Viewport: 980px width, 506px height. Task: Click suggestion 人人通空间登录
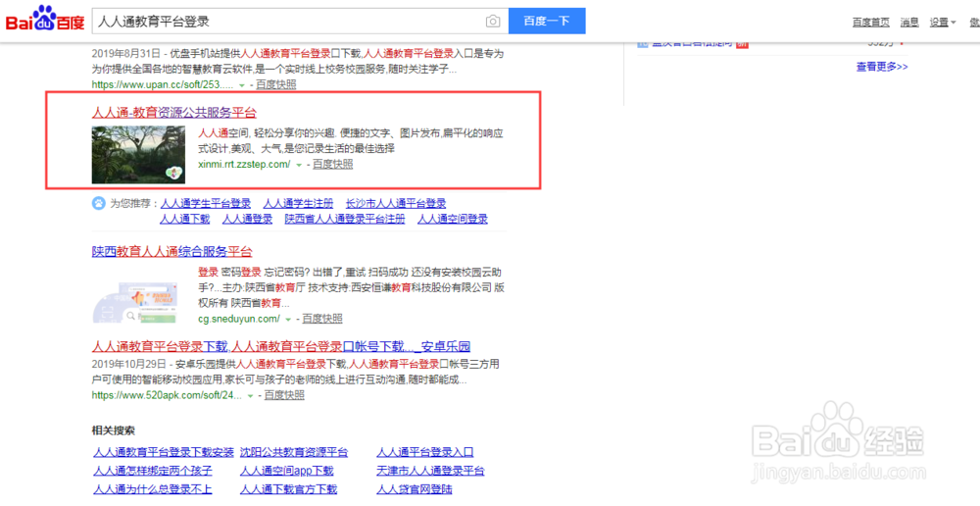pyautogui.click(x=453, y=219)
